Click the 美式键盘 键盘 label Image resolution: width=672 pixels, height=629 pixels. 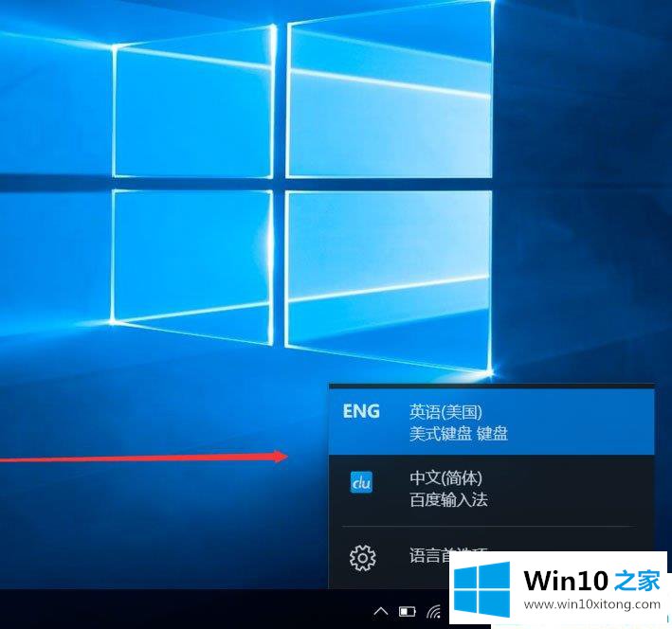point(459,434)
